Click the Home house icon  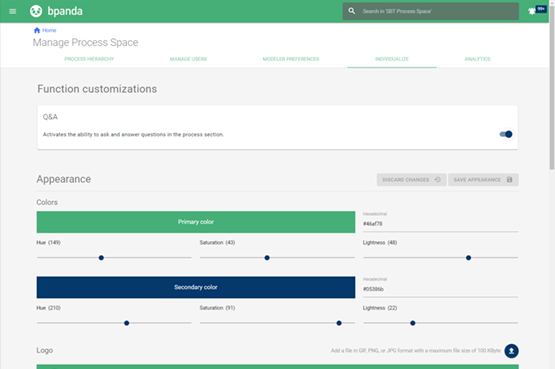click(37, 30)
